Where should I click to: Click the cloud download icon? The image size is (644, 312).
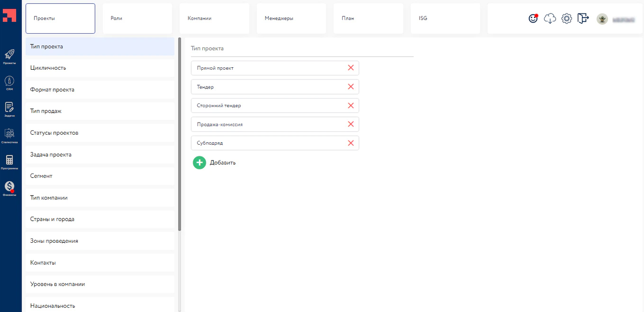[x=550, y=18]
